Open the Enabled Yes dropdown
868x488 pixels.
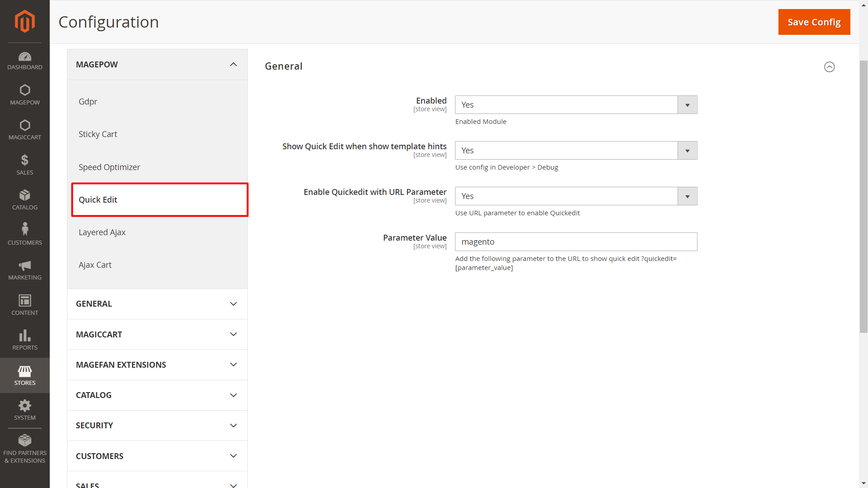point(576,105)
